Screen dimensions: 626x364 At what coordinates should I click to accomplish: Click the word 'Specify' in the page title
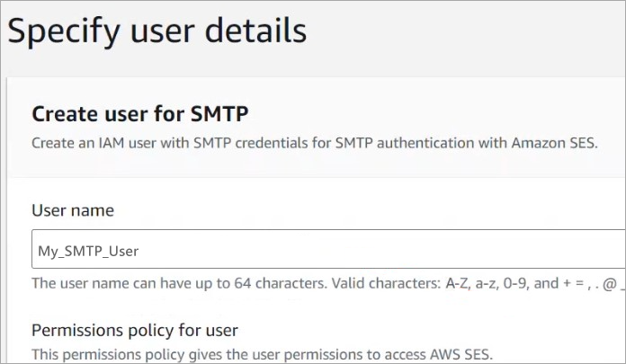(58, 31)
